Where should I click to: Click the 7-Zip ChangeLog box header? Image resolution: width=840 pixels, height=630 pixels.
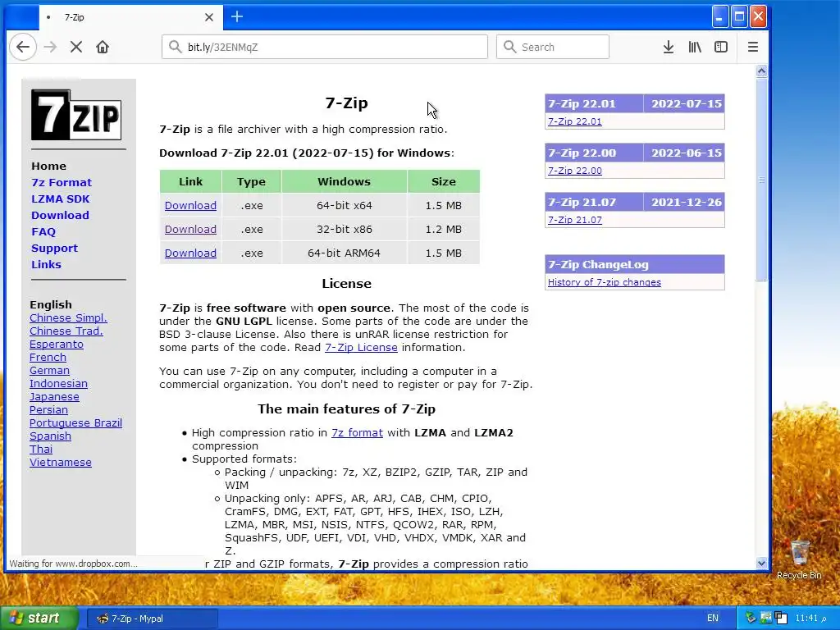[x=635, y=265]
